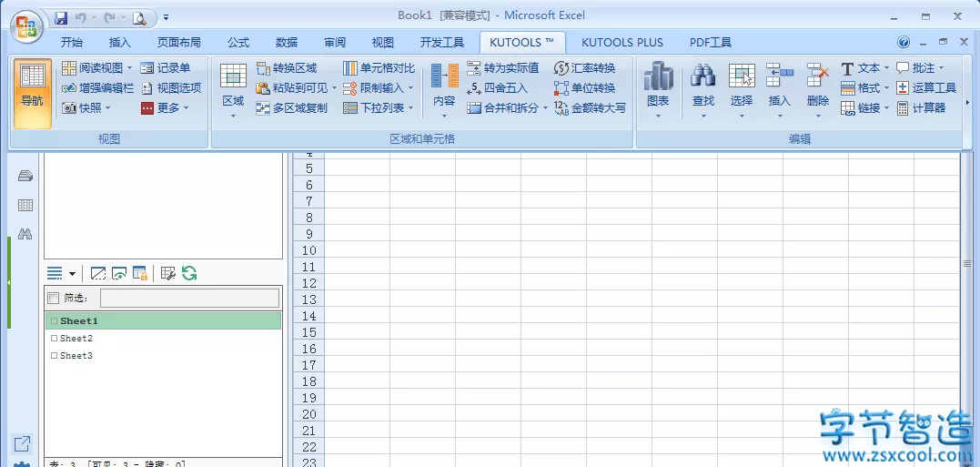Click 金额转大写 numbers to words
The width and height of the screenshot is (980, 467).
point(590,107)
